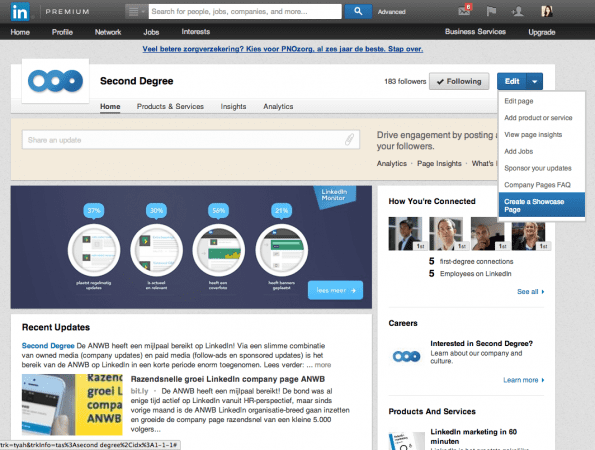Screen dimensions: 595x450
Task: Switch to the Analytics tab
Action: click(278, 107)
